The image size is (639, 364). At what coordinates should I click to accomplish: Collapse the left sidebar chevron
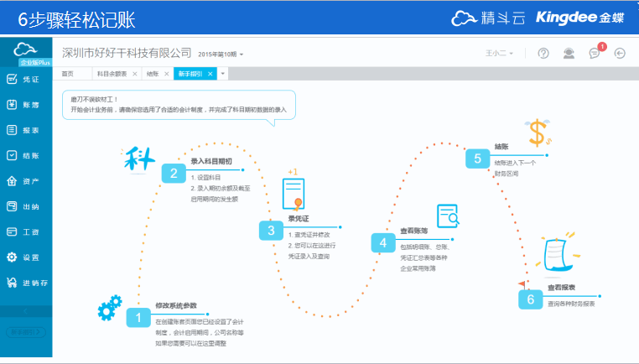tap(26, 311)
